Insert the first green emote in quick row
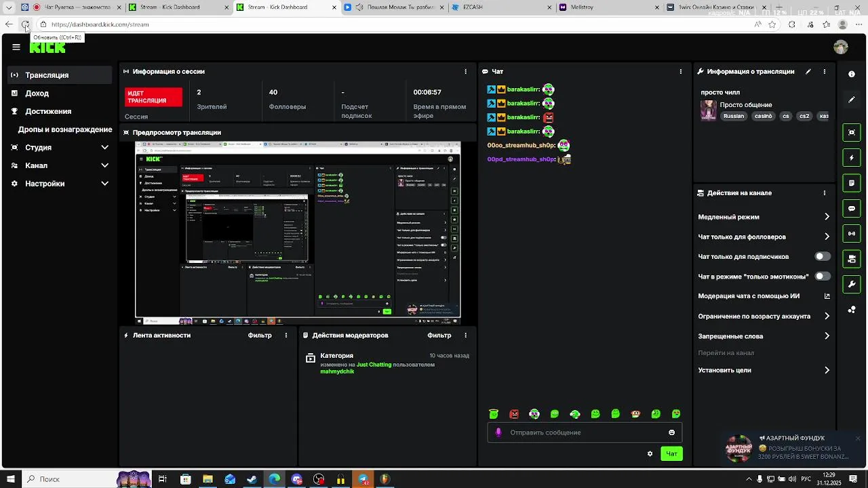Viewport: 868px width, 488px height. tap(494, 414)
